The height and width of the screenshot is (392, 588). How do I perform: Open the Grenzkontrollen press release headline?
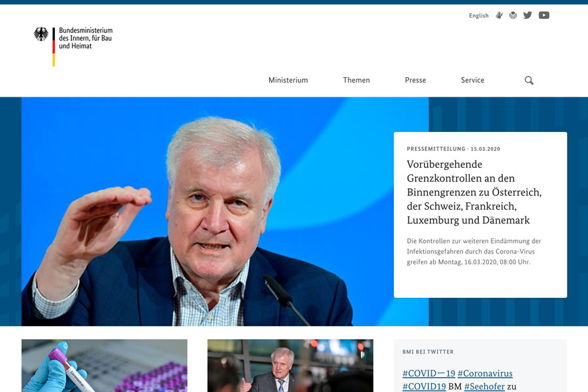[x=474, y=193]
